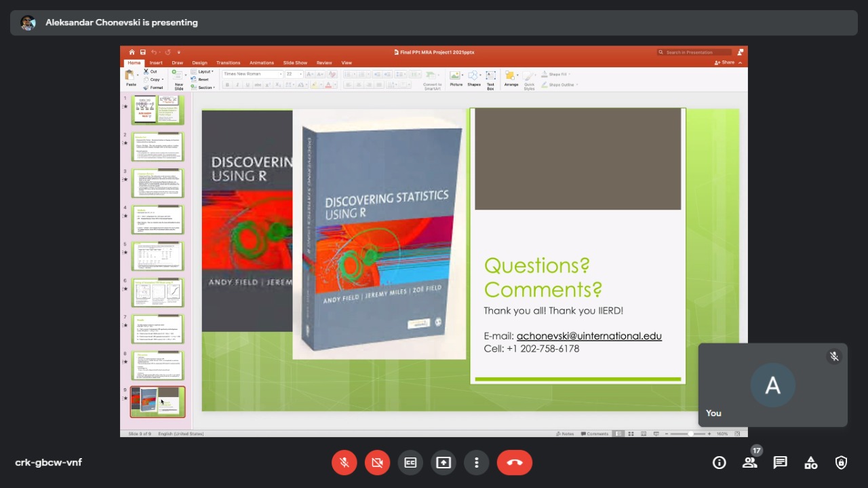This screenshot has height=488, width=868.
Task: Open the Insert ribbon tab
Action: click(x=156, y=63)
